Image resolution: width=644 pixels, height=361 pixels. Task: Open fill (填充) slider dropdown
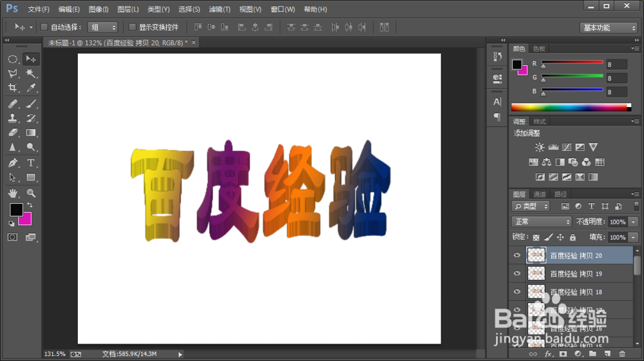click(633, 237)
